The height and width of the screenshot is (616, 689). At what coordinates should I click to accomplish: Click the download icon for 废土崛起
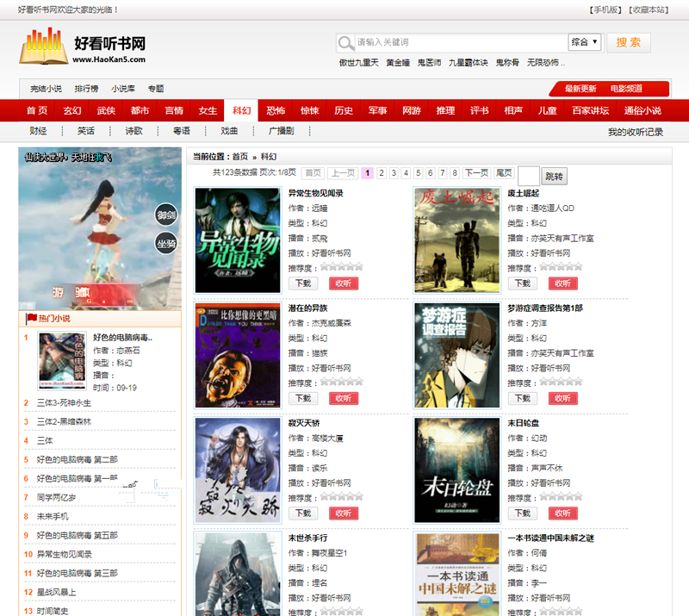522,283
